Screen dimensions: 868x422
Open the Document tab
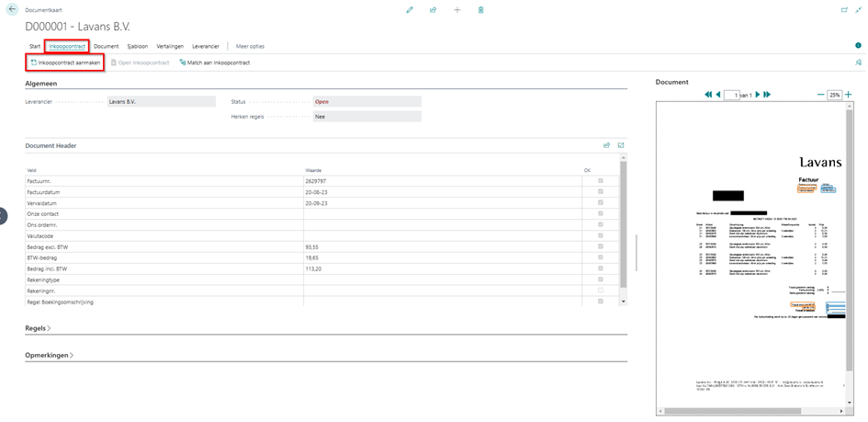(x=107, y=47)
